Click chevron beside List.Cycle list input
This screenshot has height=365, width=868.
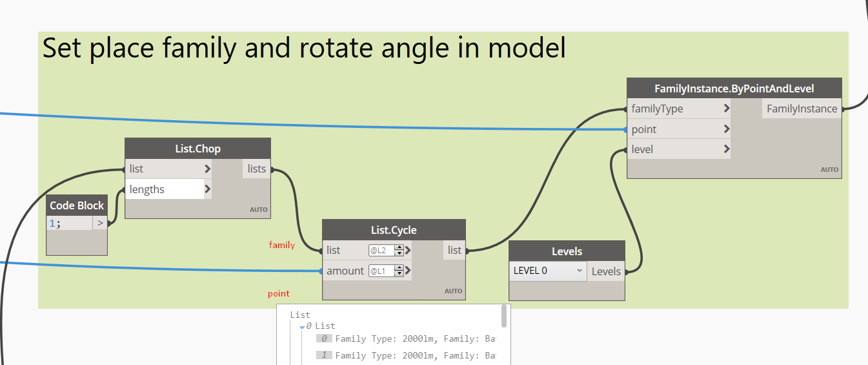coord(408,250)
